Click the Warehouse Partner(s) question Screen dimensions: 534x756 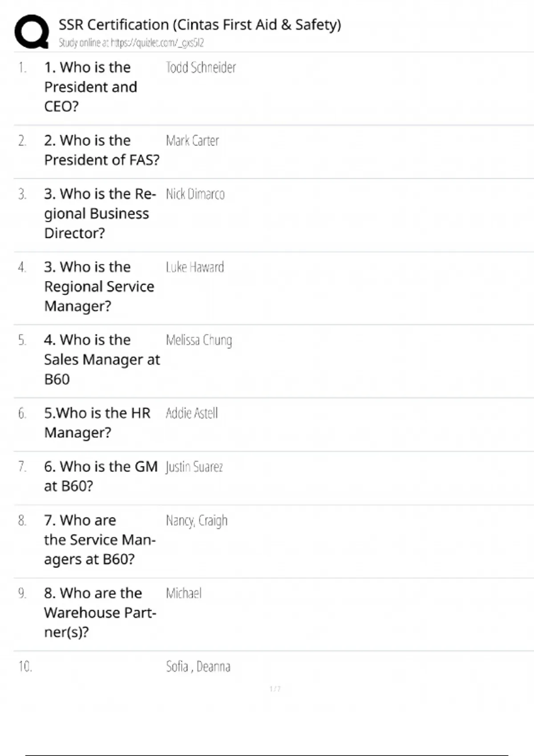click(100, 612)
